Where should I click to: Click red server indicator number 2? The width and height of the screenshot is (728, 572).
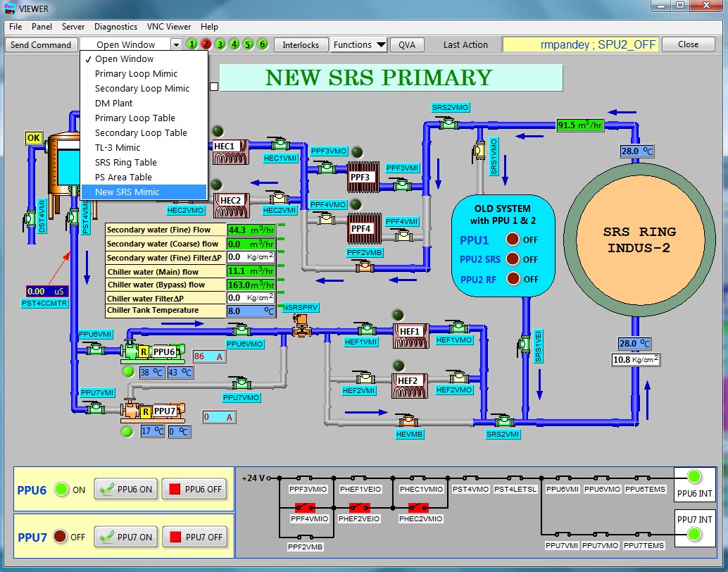[x=206, y=44]
